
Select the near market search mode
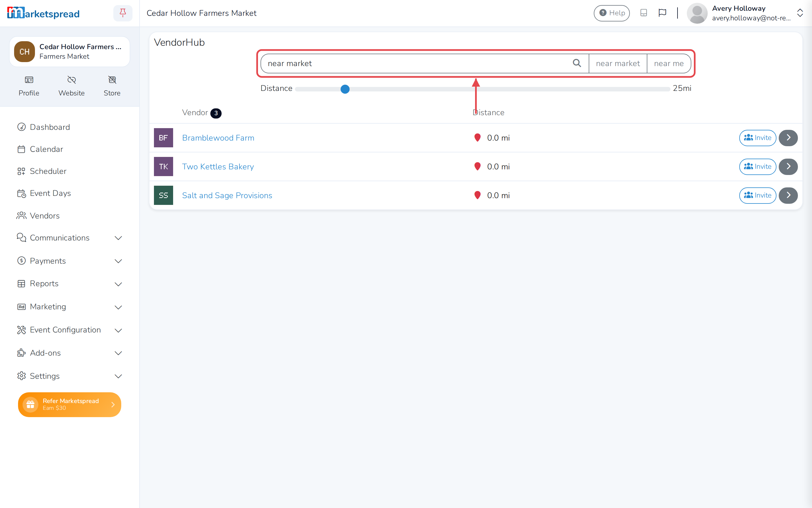pyautogui.click(x=618, y=63)
